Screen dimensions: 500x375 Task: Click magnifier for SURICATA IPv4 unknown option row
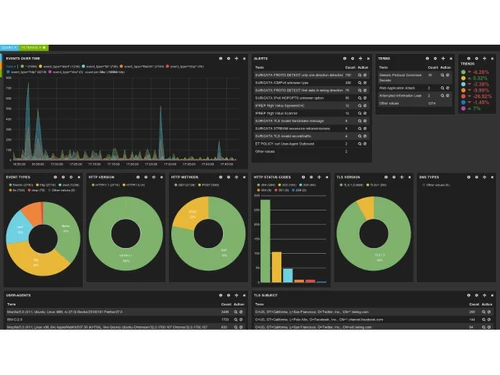(360, 98)
